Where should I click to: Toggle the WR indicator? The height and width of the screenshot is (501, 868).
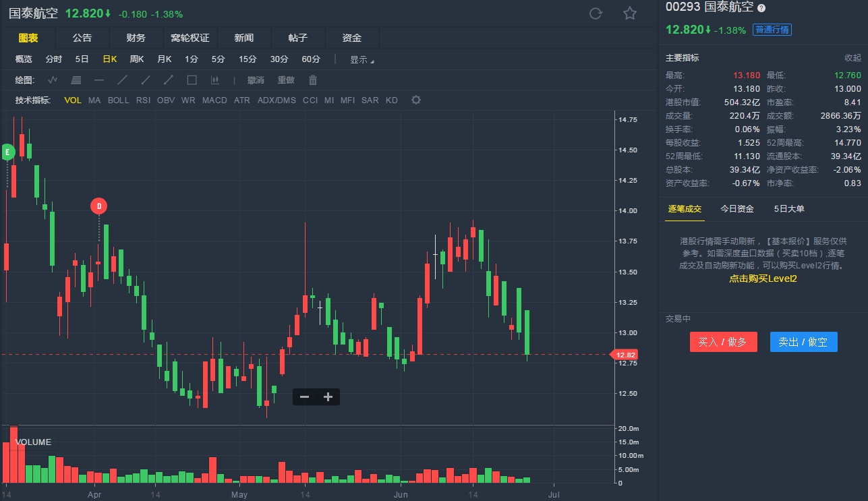188,100
